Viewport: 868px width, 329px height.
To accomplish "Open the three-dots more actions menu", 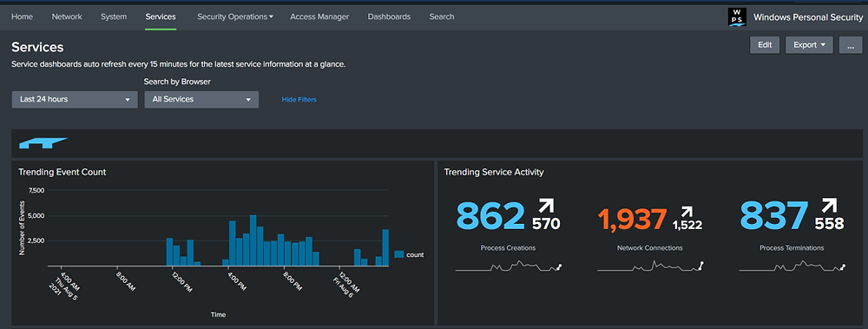I will coord(851,45).
